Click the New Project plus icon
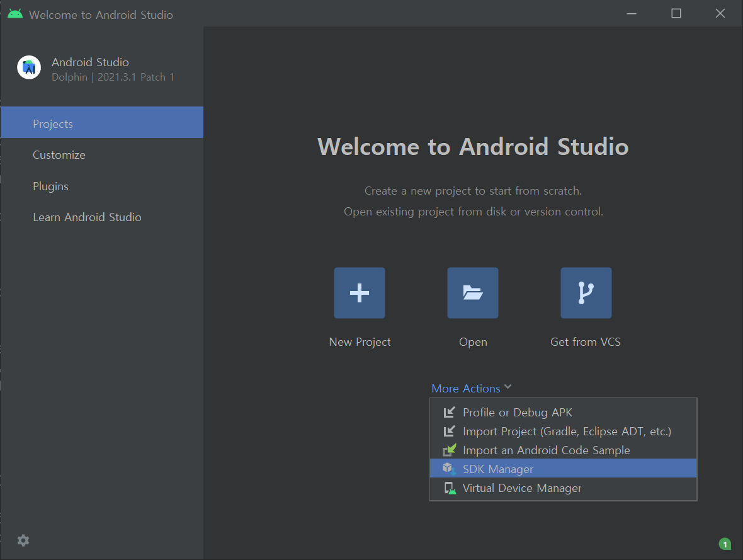Image resolution: width=743 pixels, height=560 pixels. coord(359,293)
